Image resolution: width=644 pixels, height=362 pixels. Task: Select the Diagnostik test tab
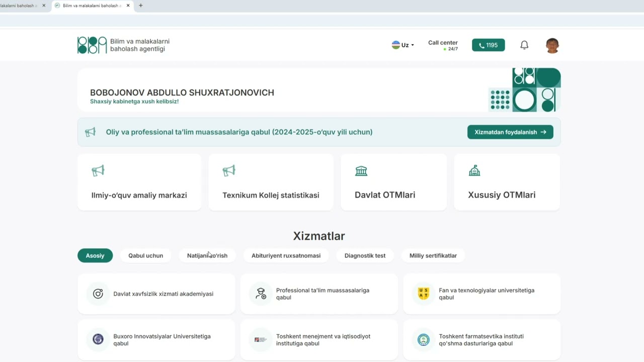click(365, 255)
